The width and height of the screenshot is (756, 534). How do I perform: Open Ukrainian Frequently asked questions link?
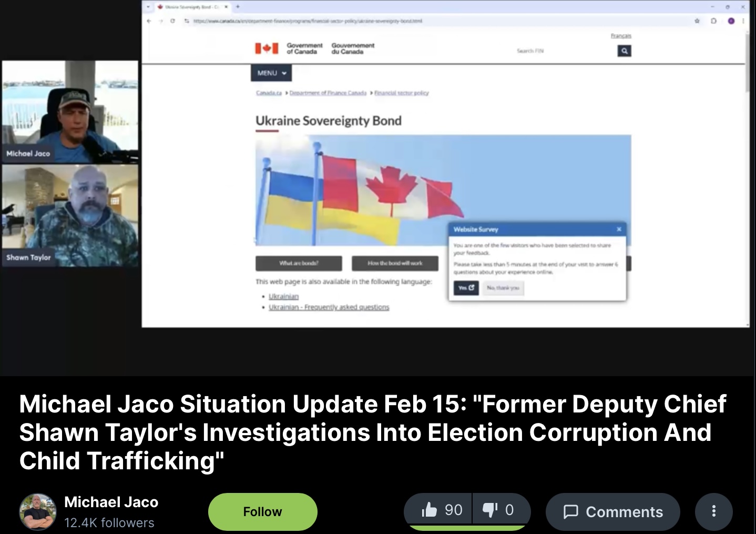tap(329, 307)
